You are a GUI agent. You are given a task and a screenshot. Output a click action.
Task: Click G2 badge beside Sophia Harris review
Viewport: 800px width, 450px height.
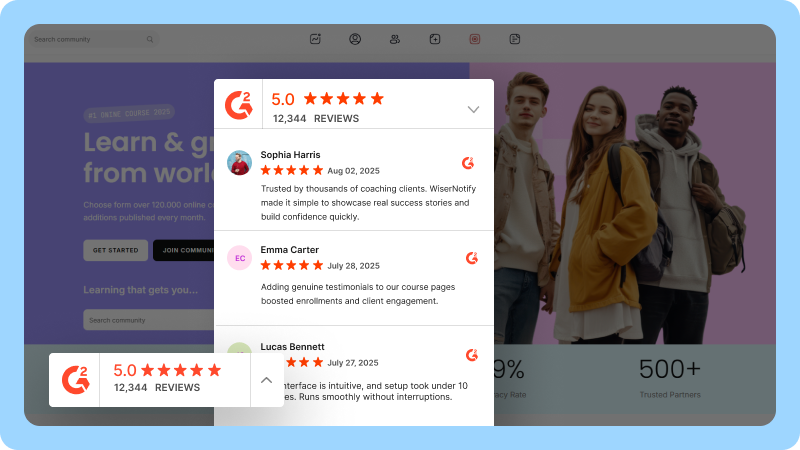468,163
